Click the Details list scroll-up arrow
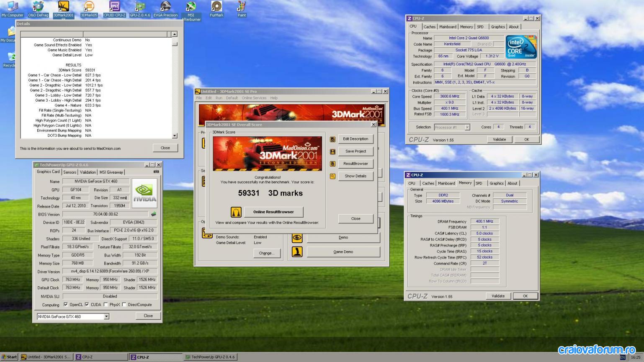The height and width of the screenshot is (362, 644). click(175, 34)
